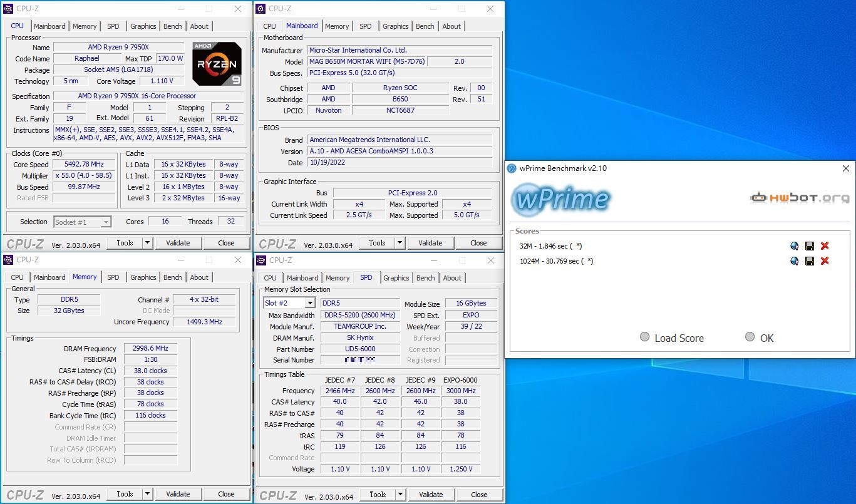Switch to Memory tab in SPD window

pyautogui.click(x=338, y=278)
